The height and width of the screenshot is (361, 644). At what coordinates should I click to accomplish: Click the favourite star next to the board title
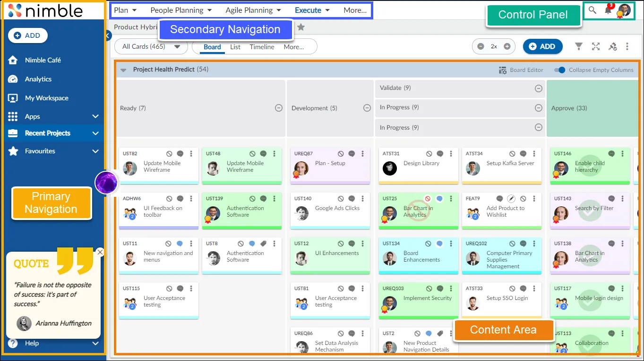click(x=301, y=27)
